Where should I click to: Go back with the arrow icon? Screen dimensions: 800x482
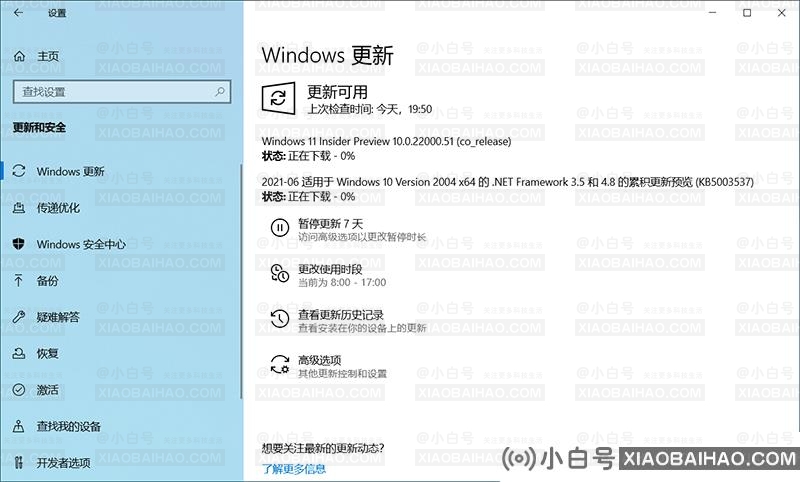pyautogui.click(x=18, y=13)
